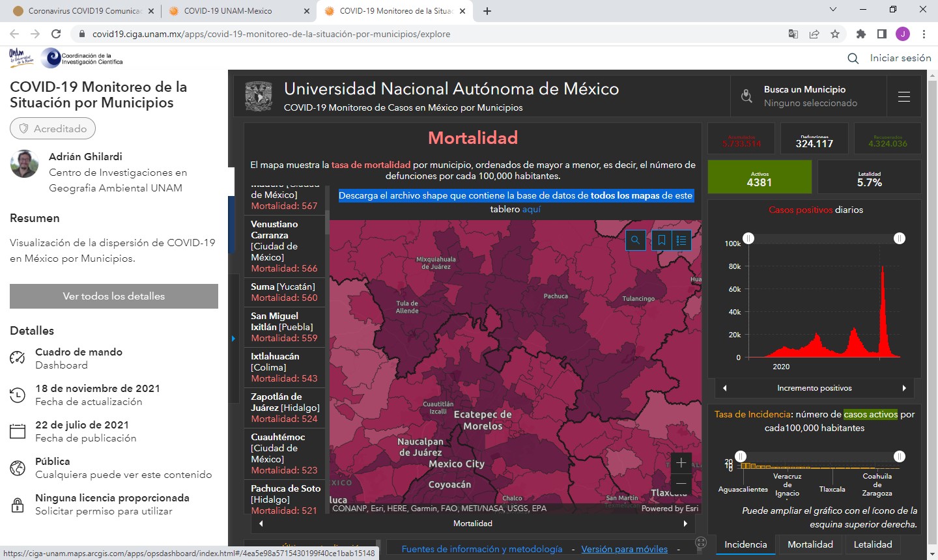The width and height of the screenshot is (938, 560).
Task: Click Iniciar sesión link
Action: click(x=901, y=58)
